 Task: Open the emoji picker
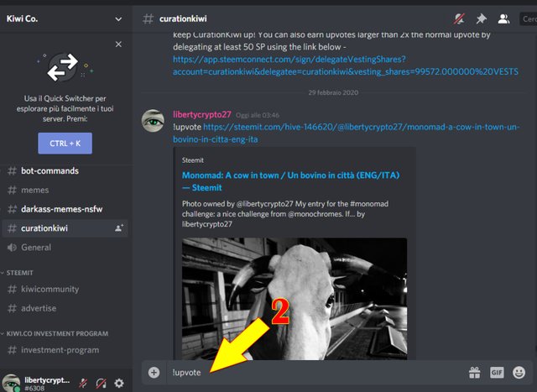pos(519,373)
